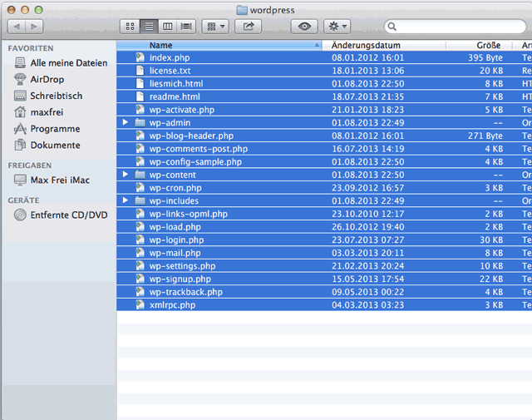Click the size value 30 KB
Viewport: 532px width, 420px height.
pos(491,240)
